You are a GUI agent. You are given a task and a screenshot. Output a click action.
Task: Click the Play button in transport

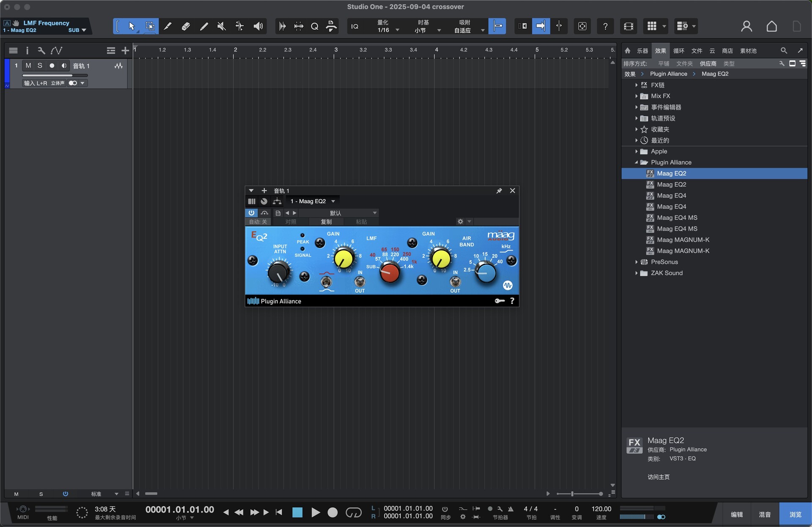click(315, 513)
